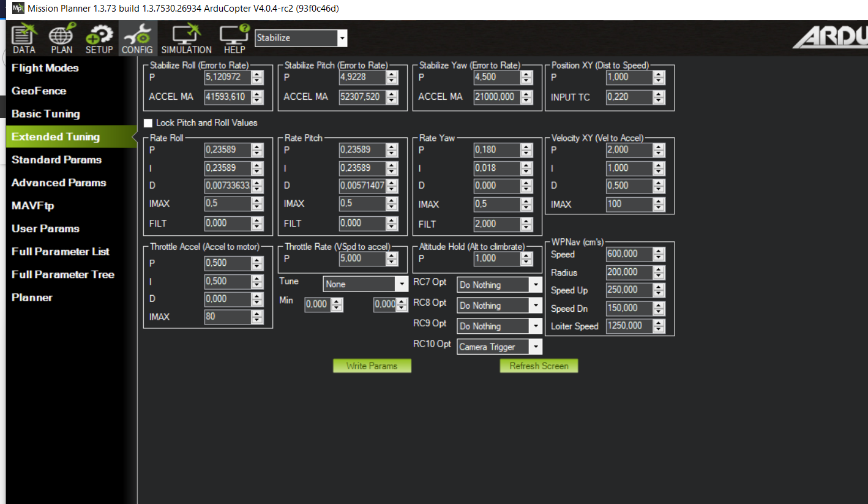Image resolution: width=868 pixels, height=504 pixels.
Task: Select Standard Params in the sidebar
Action: (x=56, y=160)
